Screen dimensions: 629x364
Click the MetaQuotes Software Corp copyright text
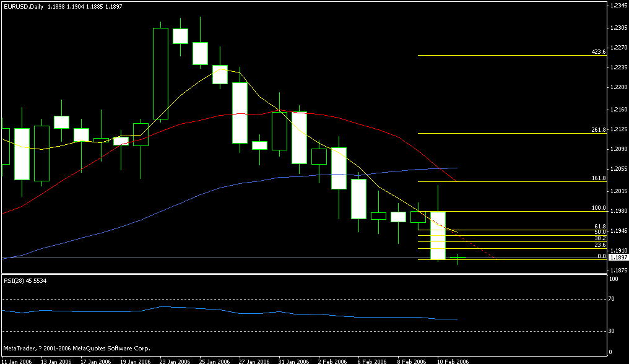77,348
